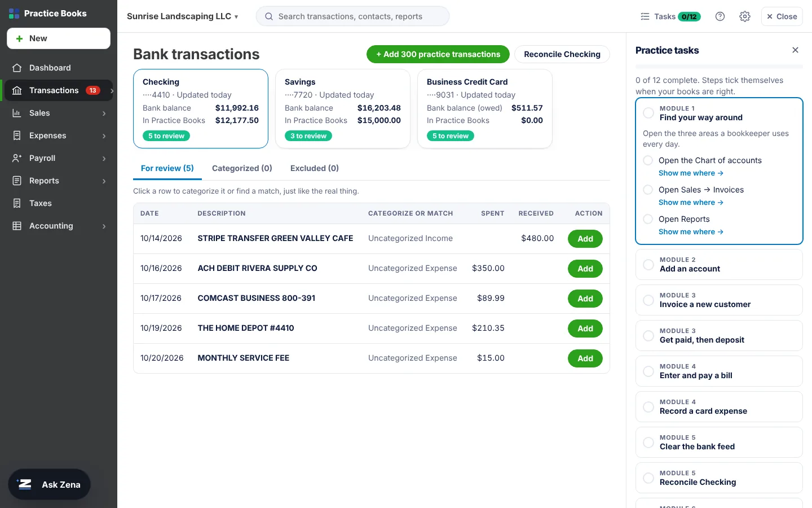Click the Taxes icon in the sidebar
Viewport: 812px width, 508px height.
click(17, 203)
